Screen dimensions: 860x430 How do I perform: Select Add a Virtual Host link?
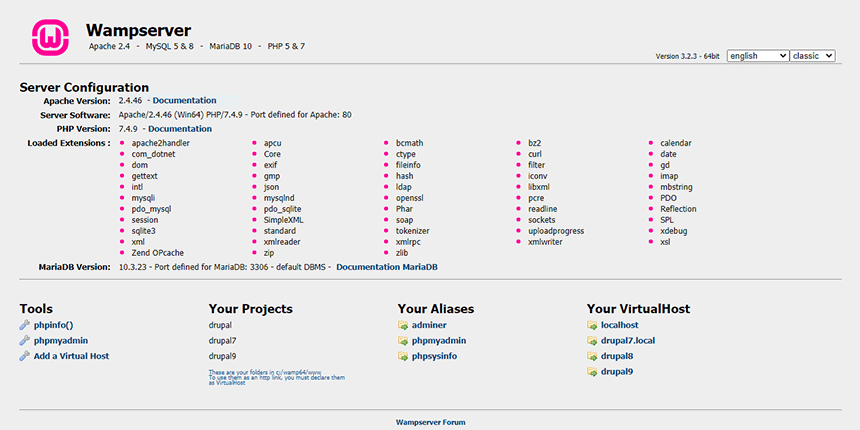coord(71,356)
